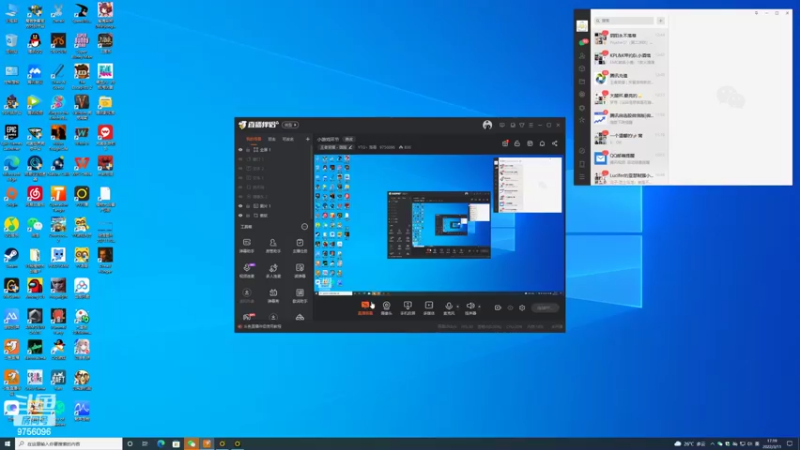The width and height of the screenshot is (800, 450).
Task: Open WeChat chats icon with unread badge
Action: 582,42
